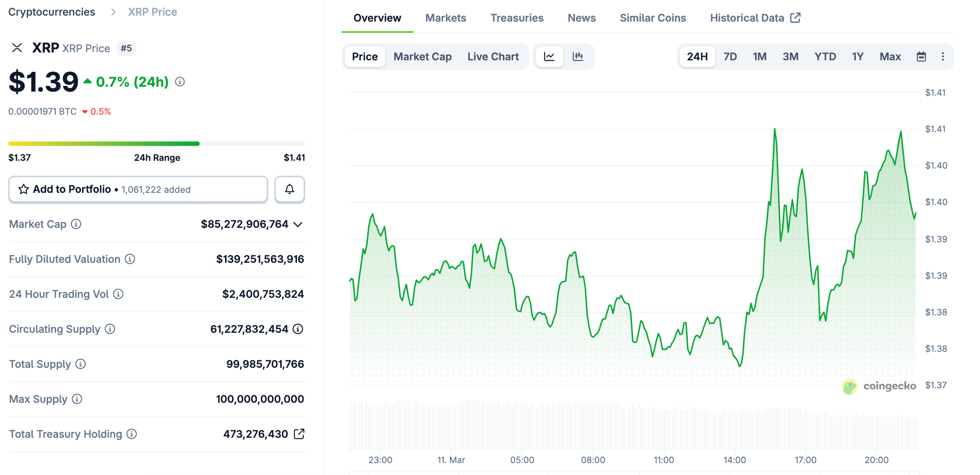Switch chart to Market Cap view
The image size is (980, 475).
[x=422, y=56]
